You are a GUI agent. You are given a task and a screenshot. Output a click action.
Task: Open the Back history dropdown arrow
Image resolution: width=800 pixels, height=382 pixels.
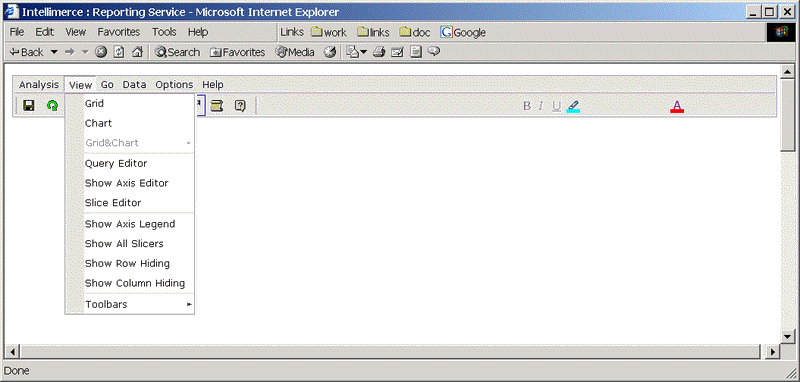click(54, 52)
